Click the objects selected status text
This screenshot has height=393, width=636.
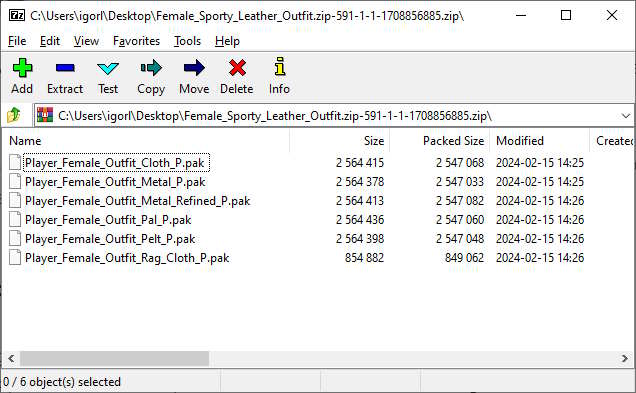[x=62, y=382]
